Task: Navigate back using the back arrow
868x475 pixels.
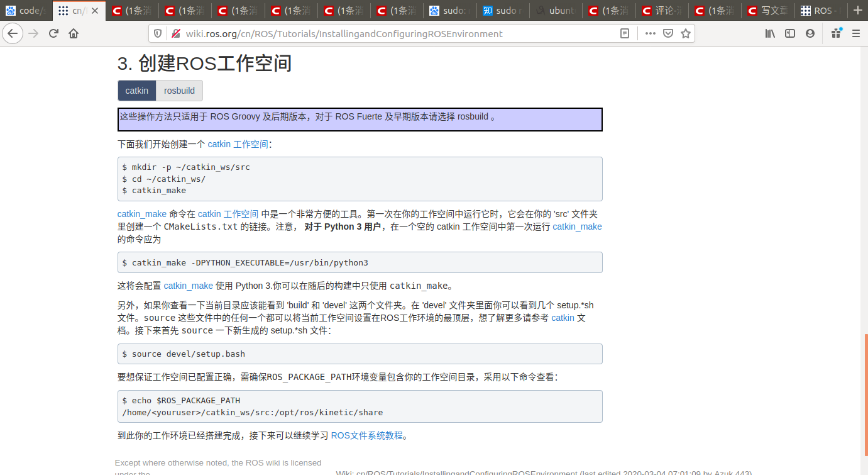Action: tap(13, 33)
